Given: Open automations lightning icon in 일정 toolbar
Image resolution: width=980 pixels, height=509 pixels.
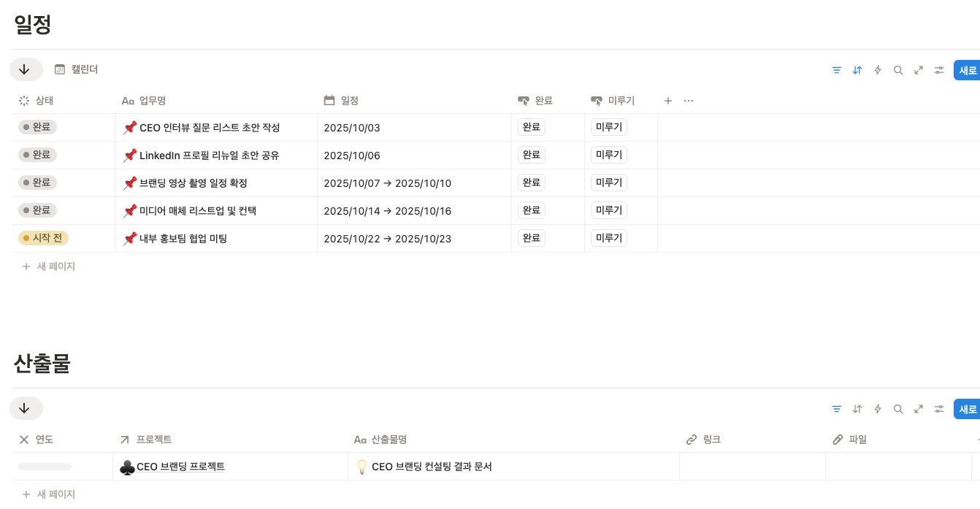Looking at the screenshot, I should 878,70.
